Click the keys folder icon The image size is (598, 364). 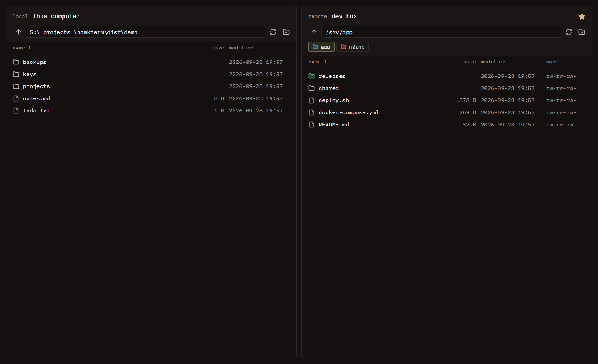(16, 74)
